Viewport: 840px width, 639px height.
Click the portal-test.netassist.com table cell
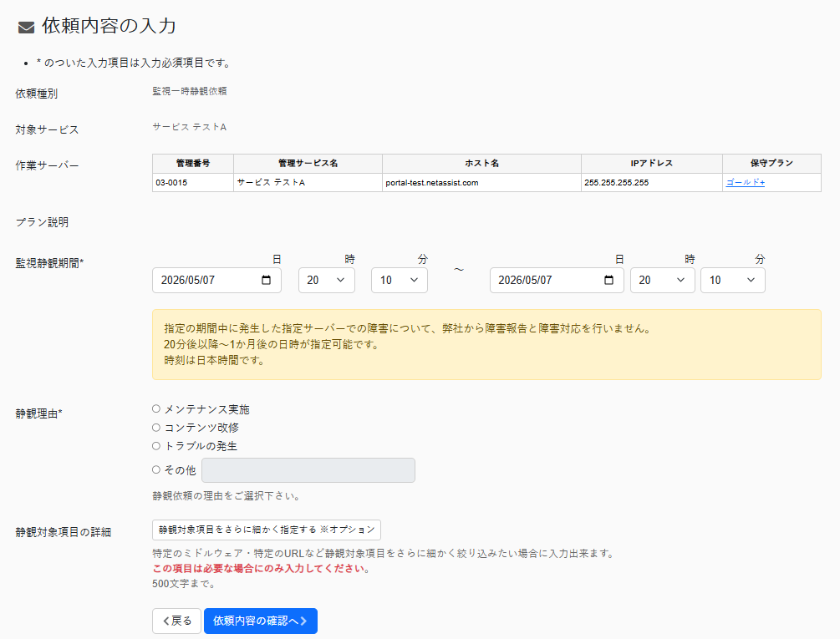coord(481,182)
